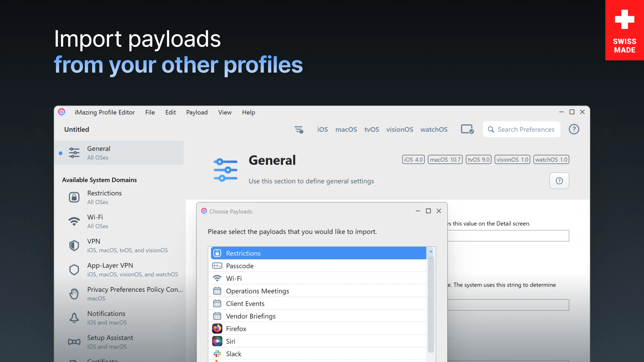Select Firefox payload row
Image resolution: width=644 pixels, height=362 pixels.
pyautogui.click(x=317, y=329)
